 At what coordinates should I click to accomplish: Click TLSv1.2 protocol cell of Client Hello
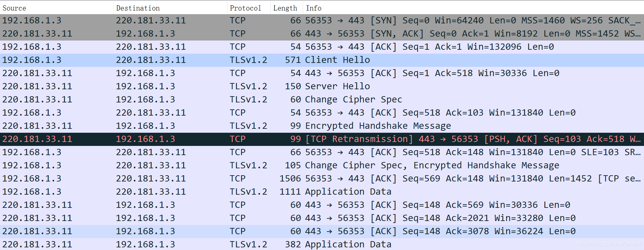248,60
